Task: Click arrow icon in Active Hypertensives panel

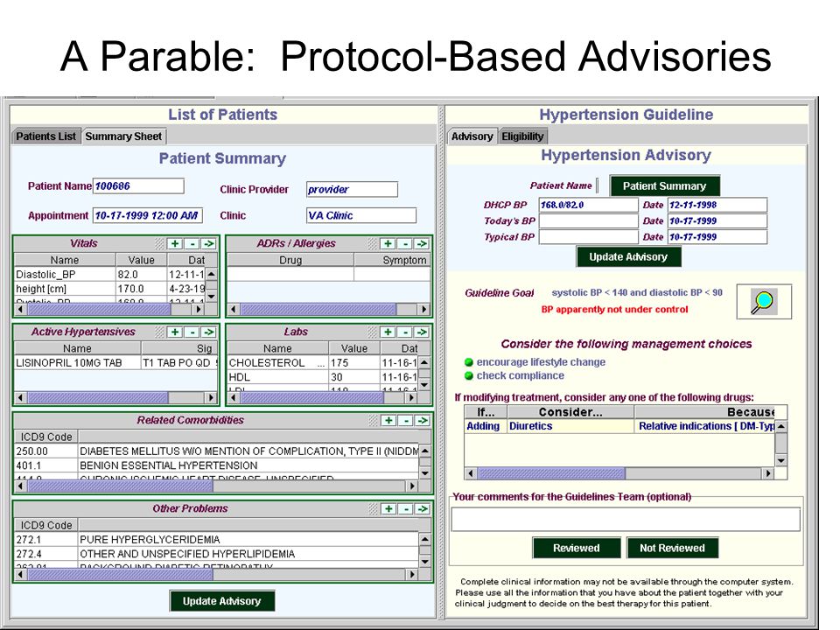Action: (x=208, y=332)
